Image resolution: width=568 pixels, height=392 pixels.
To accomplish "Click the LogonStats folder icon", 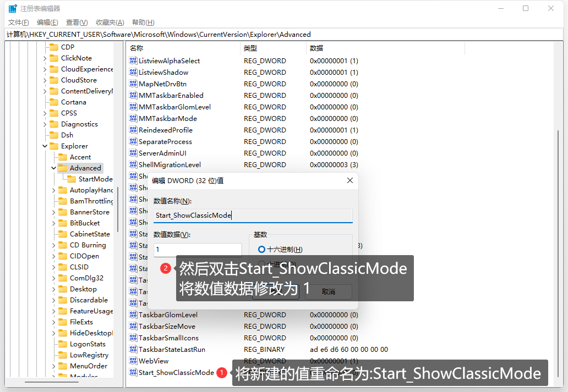I will tap(63, 344).
